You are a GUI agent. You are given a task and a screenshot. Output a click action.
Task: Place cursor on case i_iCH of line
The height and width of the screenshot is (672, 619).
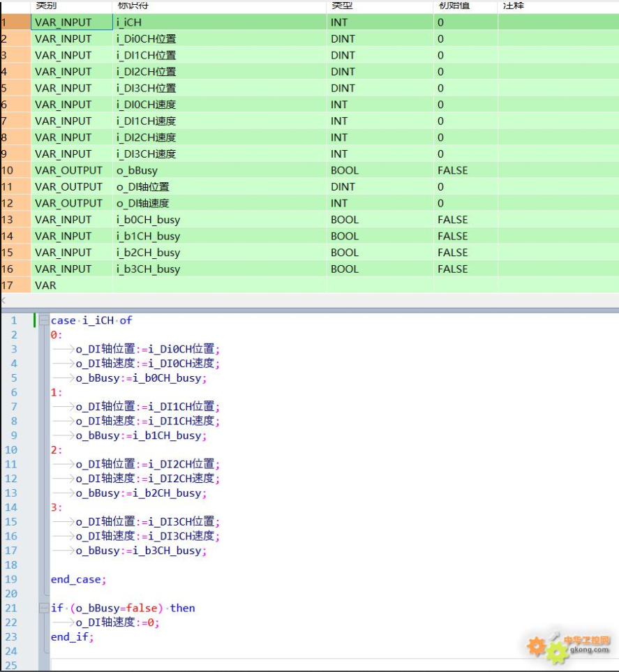[91, 320]
